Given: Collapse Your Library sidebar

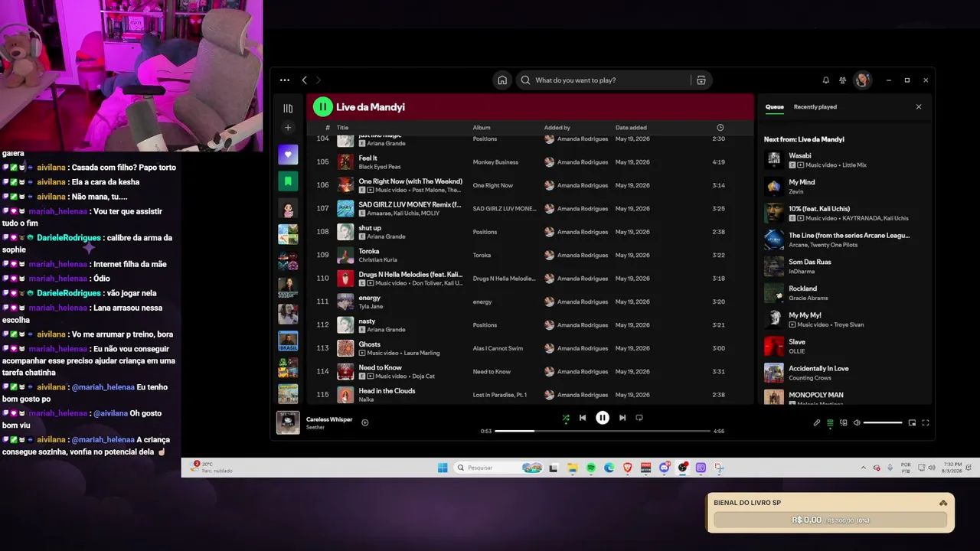Looking at the screenshot, I should click(288, 109).
